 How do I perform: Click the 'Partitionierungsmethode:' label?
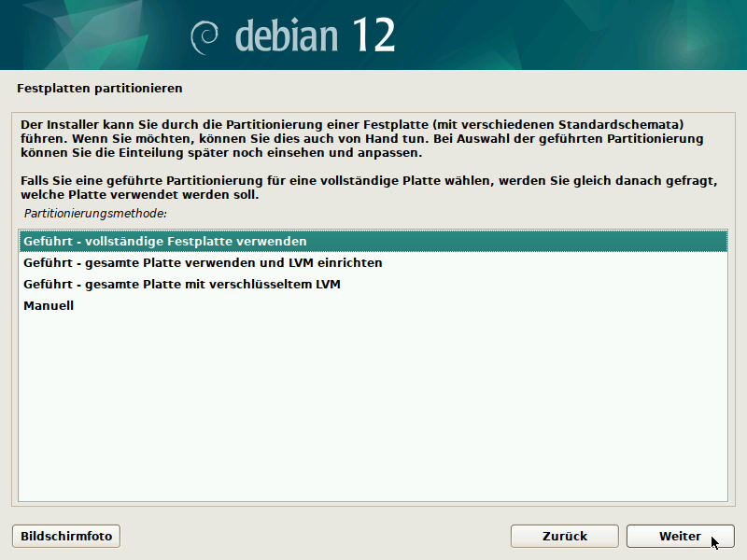point(95,214)
